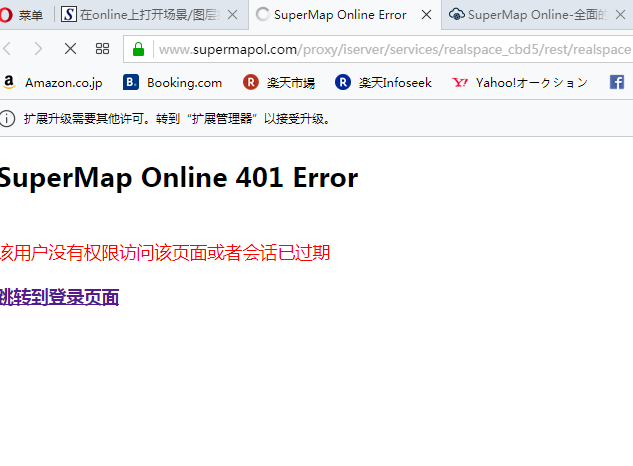
Task: Open the Amazon.co.jp bookmark
Action: 52,83
